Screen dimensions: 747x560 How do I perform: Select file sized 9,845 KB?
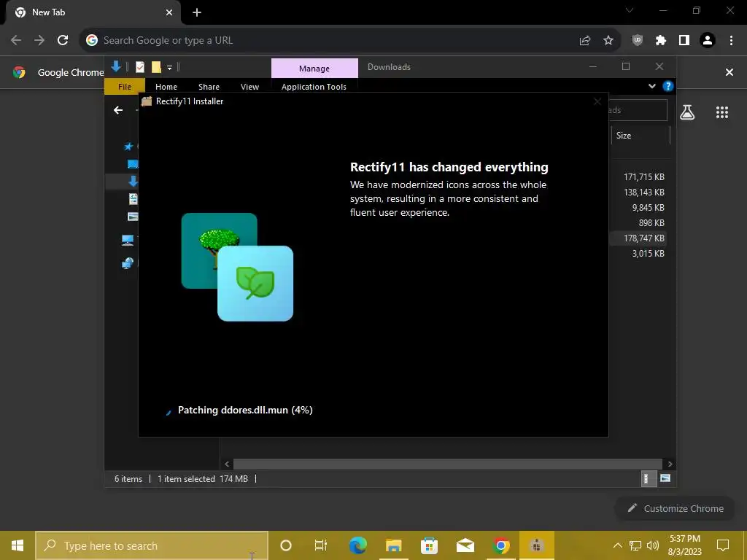(x=648, y=207)
